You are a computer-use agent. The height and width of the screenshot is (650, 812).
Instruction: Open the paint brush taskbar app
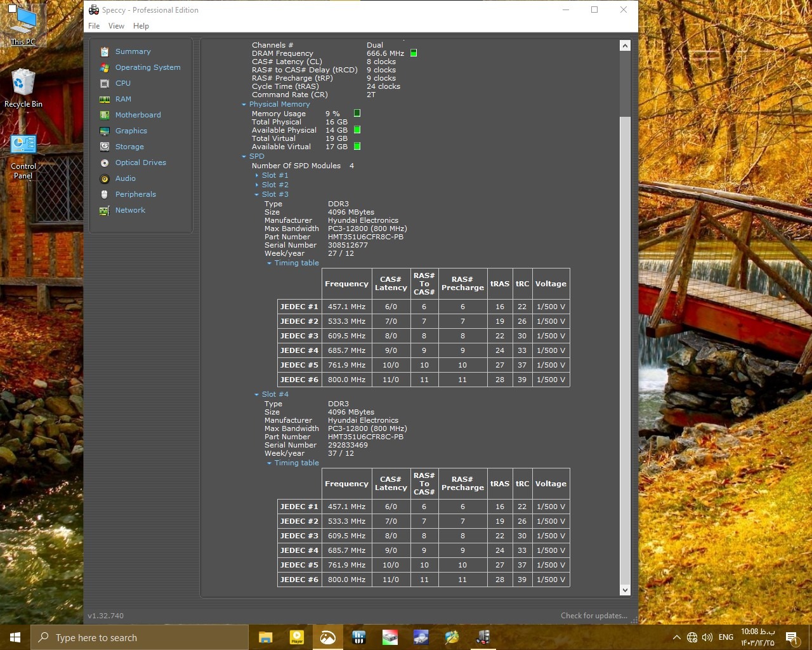[452, 637]
